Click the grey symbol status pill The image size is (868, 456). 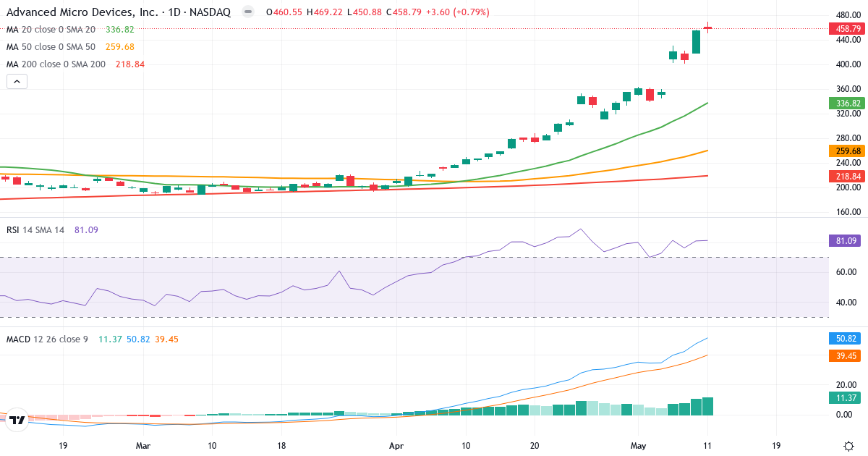(x=248, y=12)
